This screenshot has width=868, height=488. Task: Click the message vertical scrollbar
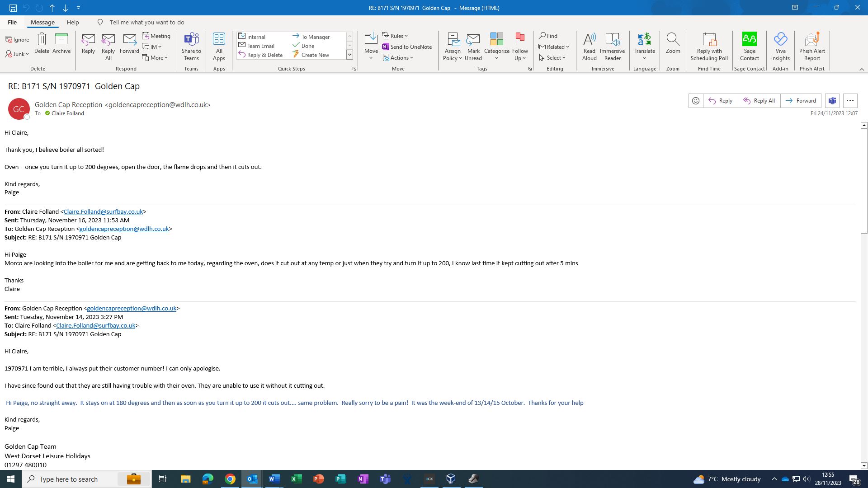click(x=864, y=181)
